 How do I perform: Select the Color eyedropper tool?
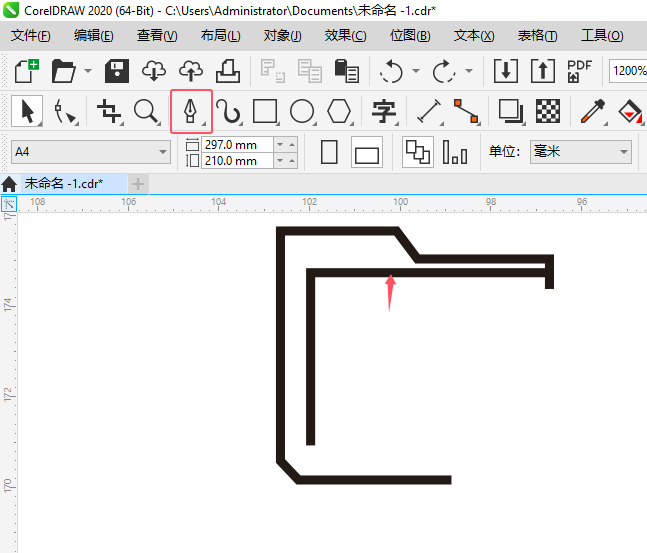pos(593,111)
